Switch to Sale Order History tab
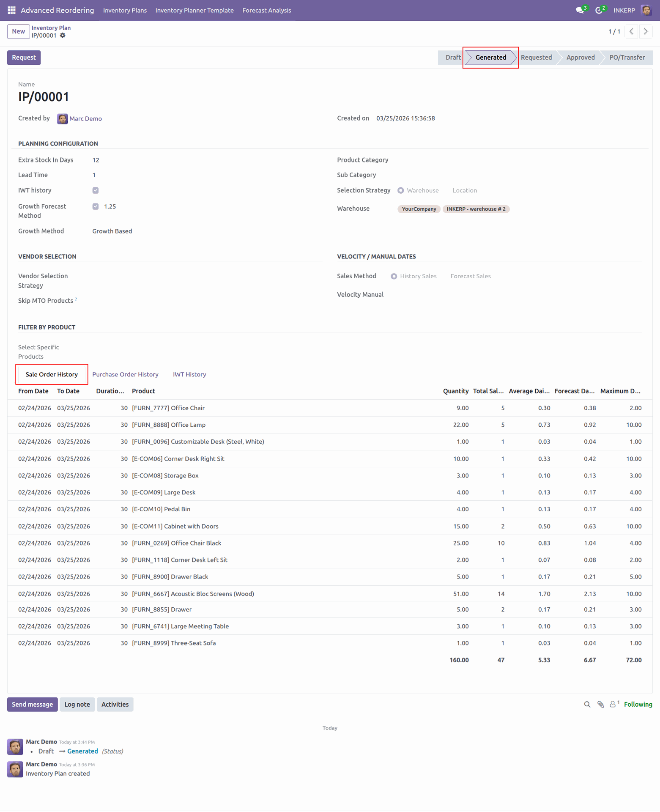The width and height of the screenshot is (660, 812). tap(52, 374)
